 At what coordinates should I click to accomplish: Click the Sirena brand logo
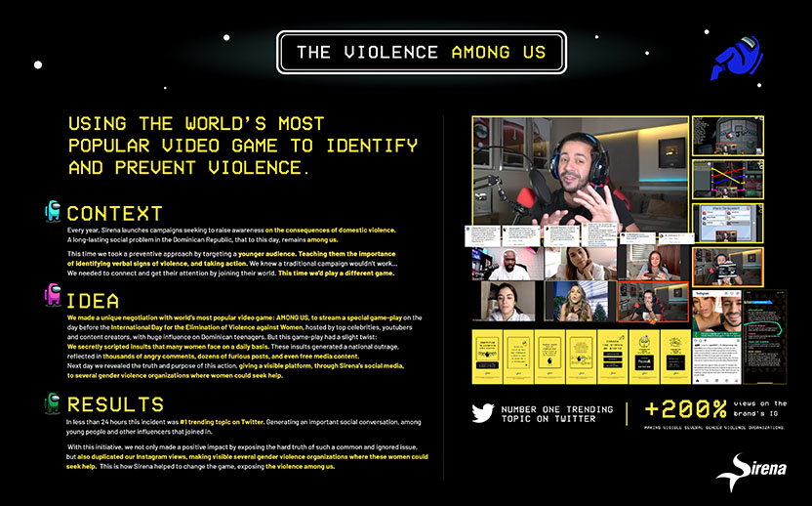click(751, 473)
